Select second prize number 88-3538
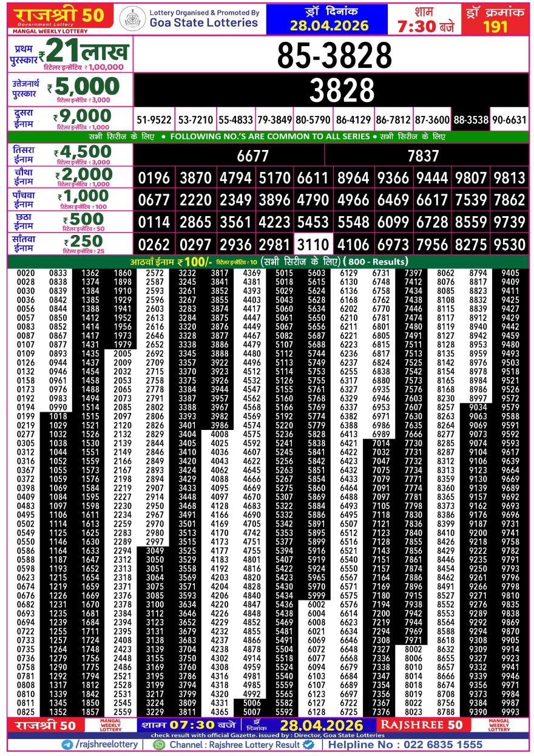Image resolution: width=534 pixels, height=756 pixels. click(470, 120)
